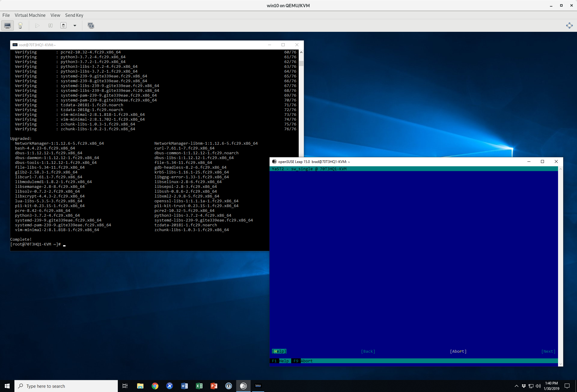Open network status tray icon

(531, 386)
